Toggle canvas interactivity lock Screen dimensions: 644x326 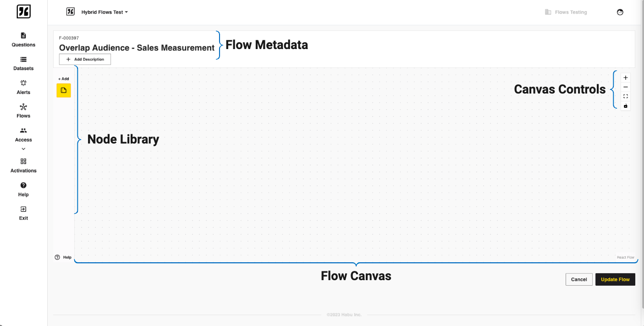(626, 106)
